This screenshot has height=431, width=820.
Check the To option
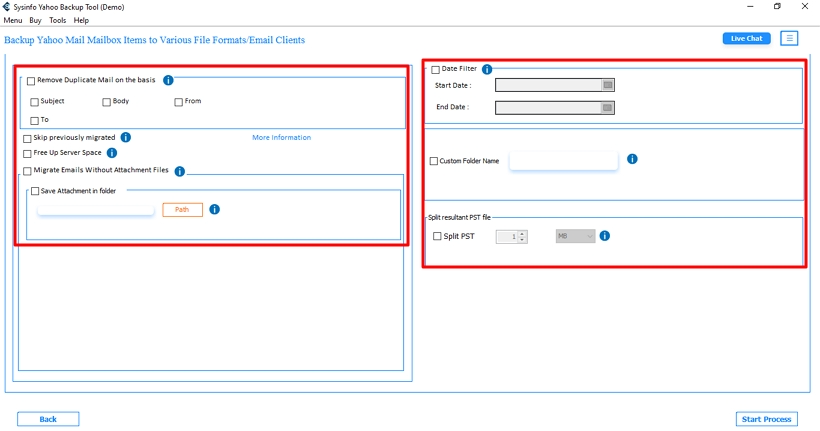point(35,121)
